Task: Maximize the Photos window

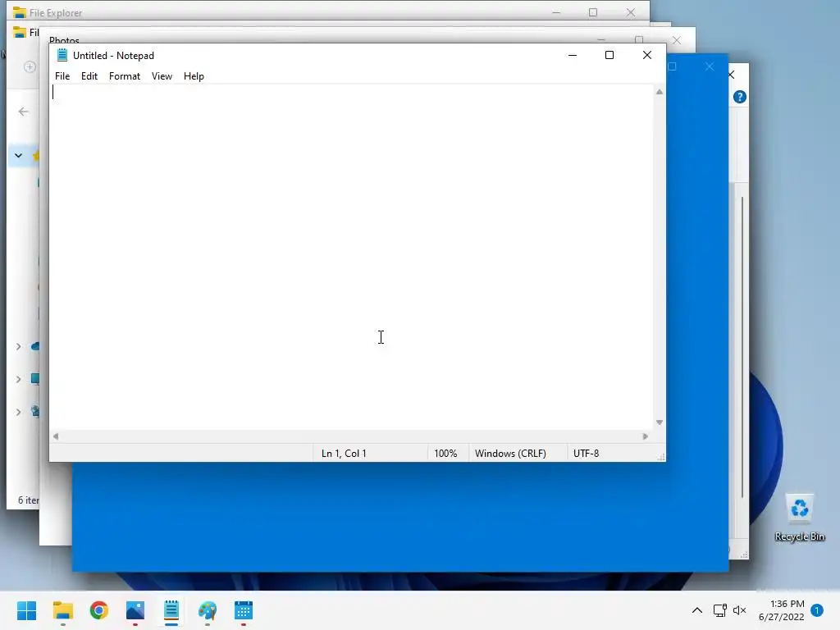Action: (x=639, y=40)
